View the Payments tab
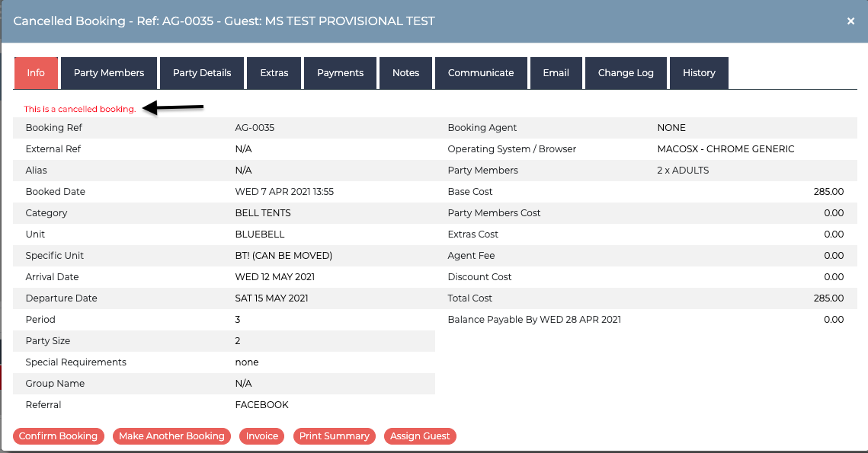The image size is (868, 453). point(341,73)
